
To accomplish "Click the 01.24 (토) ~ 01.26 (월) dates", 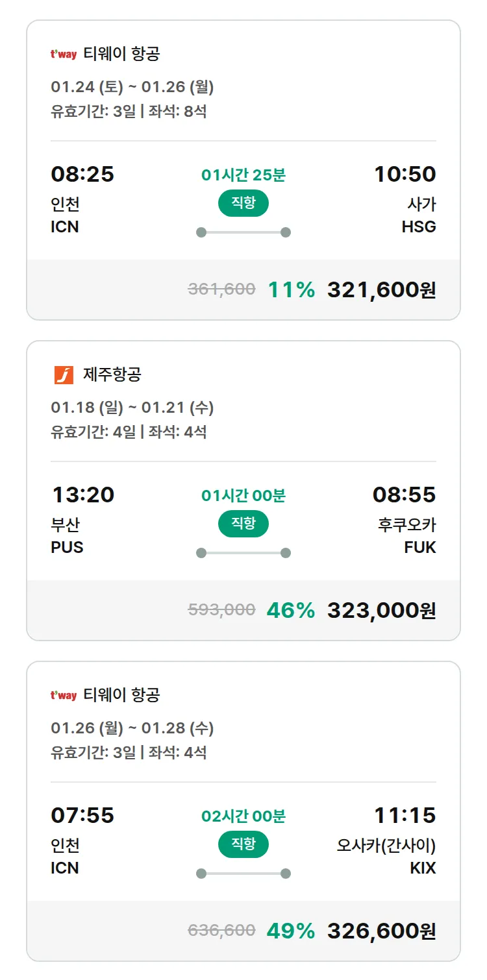I will (x=132, y=87).
